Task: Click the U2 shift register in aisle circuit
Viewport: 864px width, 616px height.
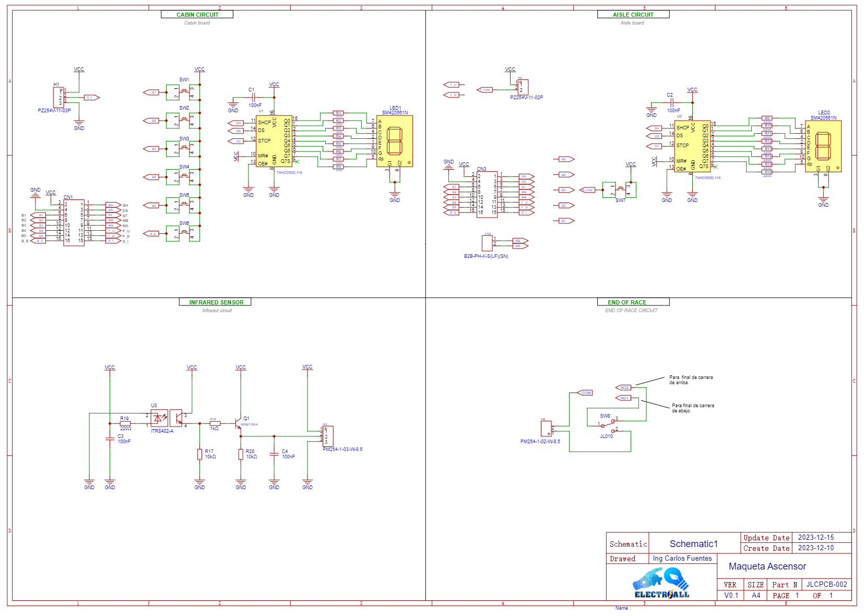Action: coord(692,146)
